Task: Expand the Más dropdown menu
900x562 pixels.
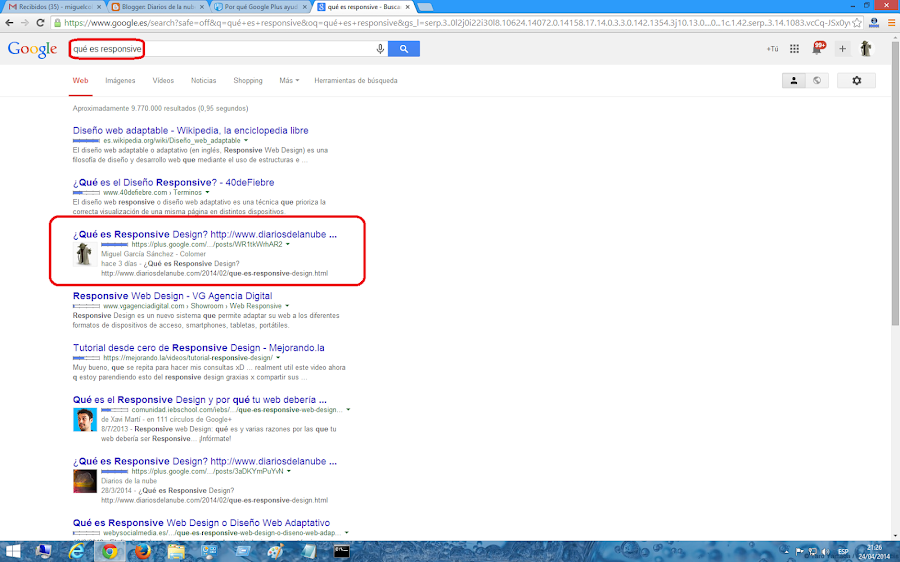Action: (x=289, y=80)
